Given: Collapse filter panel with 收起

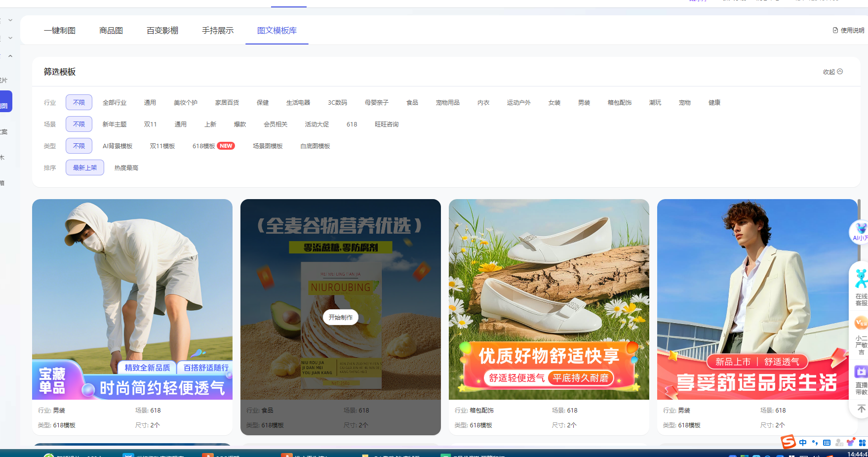Looking at the screenshot, I should pos(832,72).
